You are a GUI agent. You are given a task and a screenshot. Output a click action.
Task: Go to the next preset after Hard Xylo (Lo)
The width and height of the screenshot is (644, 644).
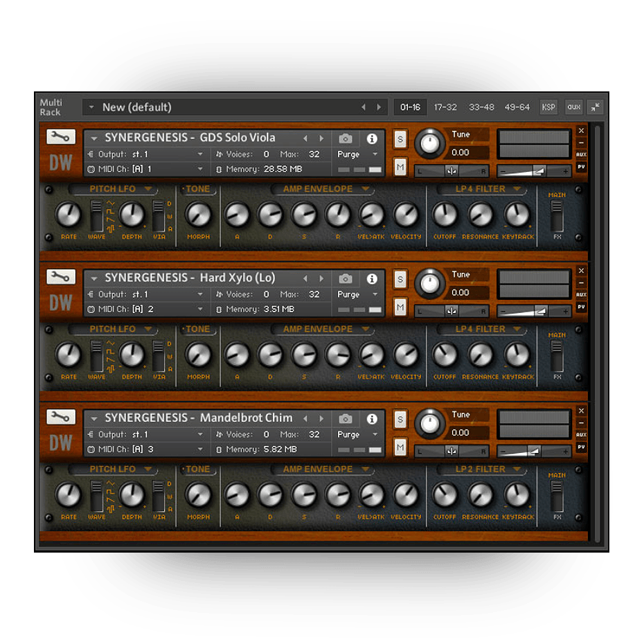pos(321,279)
